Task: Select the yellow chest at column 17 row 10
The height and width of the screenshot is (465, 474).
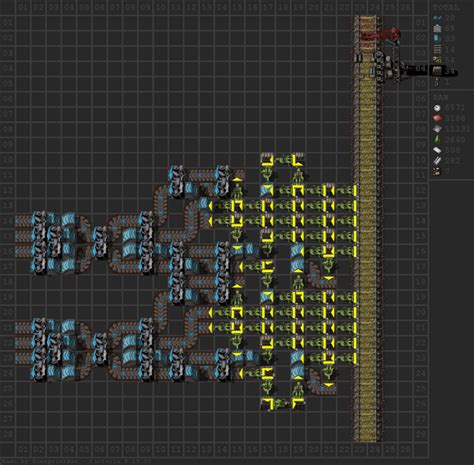Action: click(267, 160)
